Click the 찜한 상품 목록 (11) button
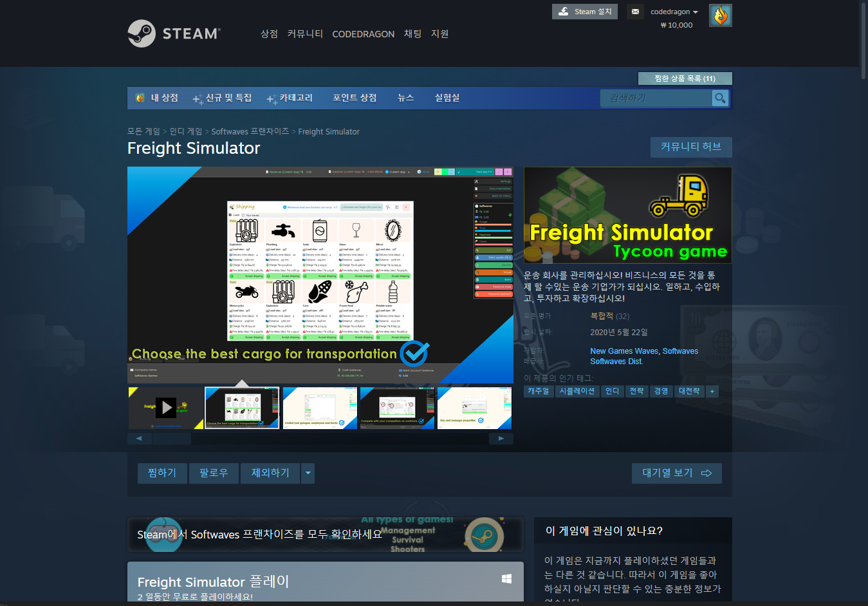This screenshot has width=868, height=606. (x=685, y=78)
